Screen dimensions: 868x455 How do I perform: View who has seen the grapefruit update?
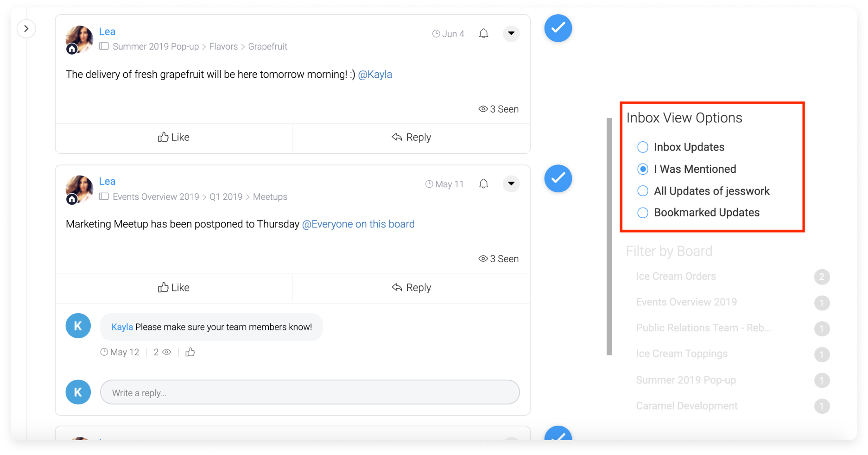(498, 109)
